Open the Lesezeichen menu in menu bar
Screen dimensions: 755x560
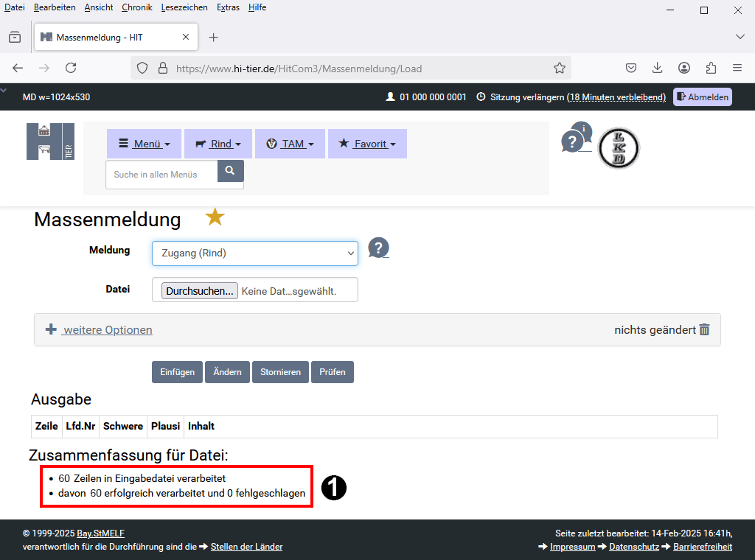pos(184,7)
